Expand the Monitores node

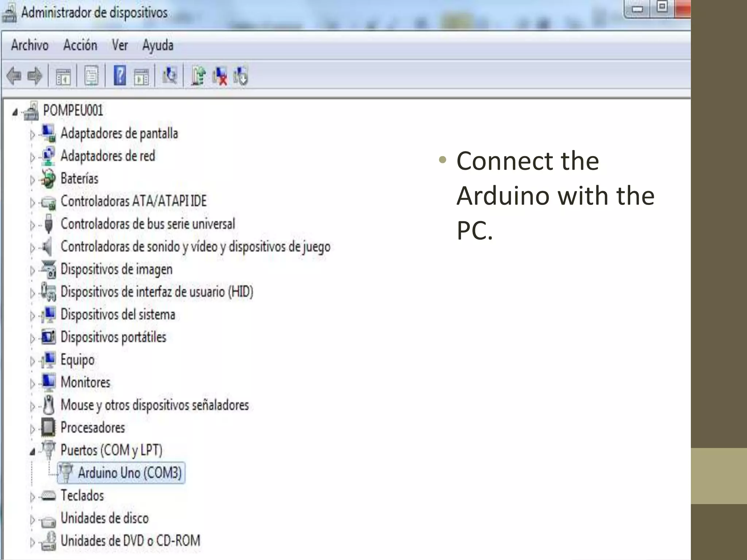coord(32,384)
